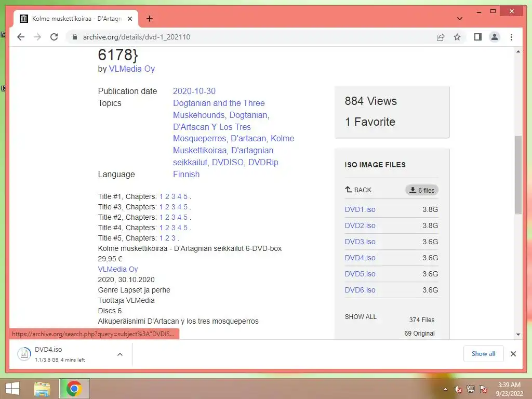Click 884 Views text

click(x=370, y=101)
